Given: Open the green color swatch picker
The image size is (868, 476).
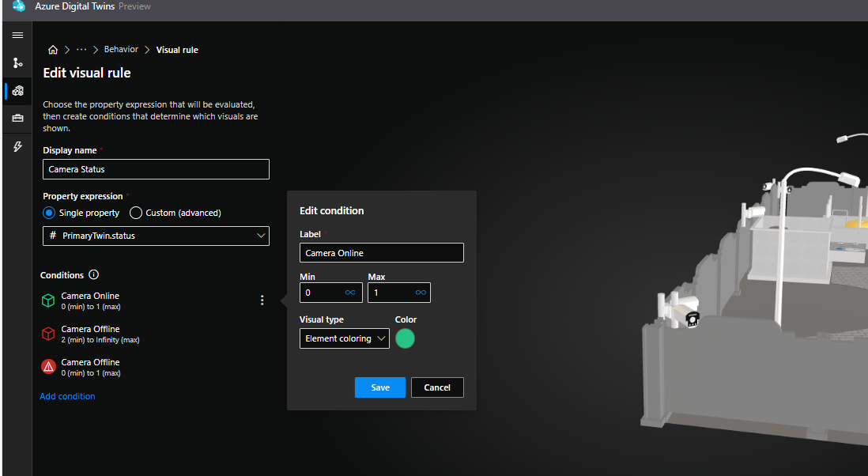Looking at the screenshot, I should 406,338.
